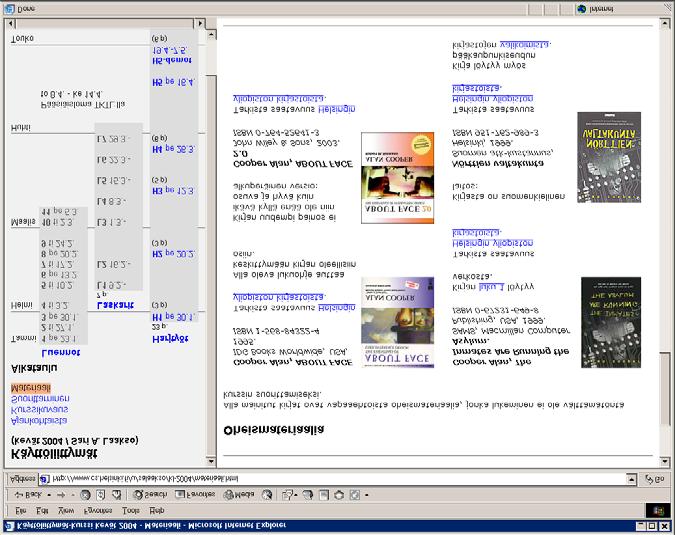Open library link under Nörttien valtakunta
Screen dimensions: 675x535
[493, 93]
